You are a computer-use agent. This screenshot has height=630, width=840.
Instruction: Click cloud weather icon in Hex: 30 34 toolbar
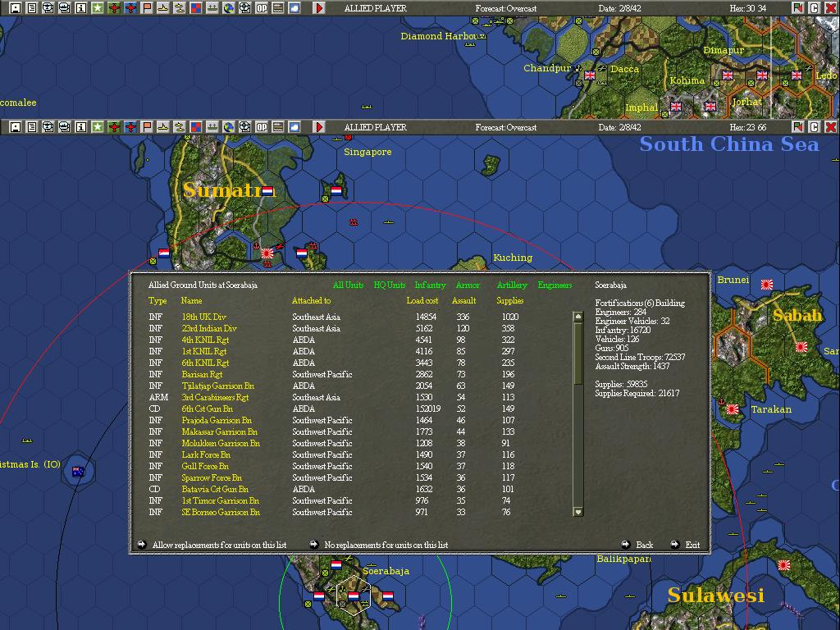294,8
